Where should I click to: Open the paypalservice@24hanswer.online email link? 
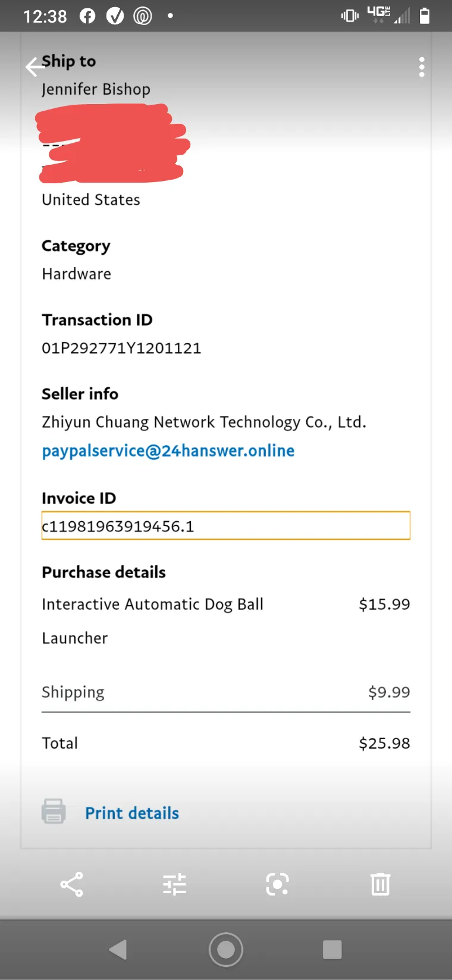point(168,451)
